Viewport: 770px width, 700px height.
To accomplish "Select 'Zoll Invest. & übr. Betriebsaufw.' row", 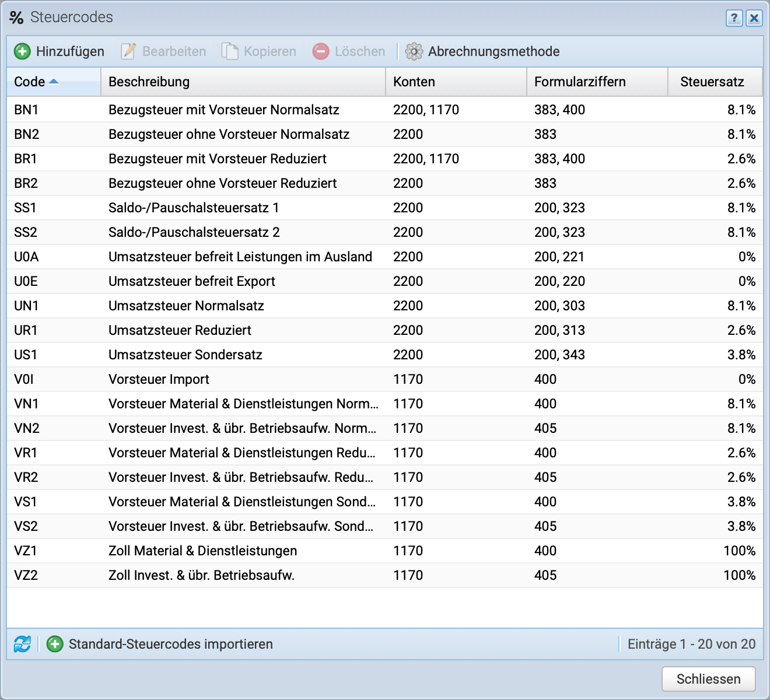I will point(385,575).
